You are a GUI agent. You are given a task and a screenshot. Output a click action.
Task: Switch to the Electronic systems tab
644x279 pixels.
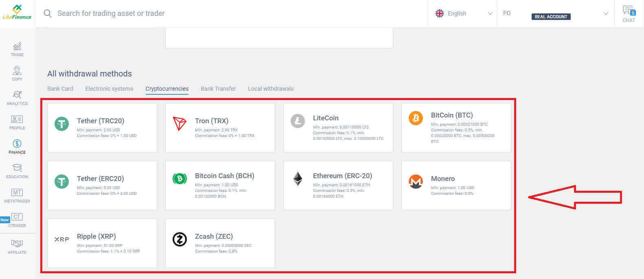[109, 89]
